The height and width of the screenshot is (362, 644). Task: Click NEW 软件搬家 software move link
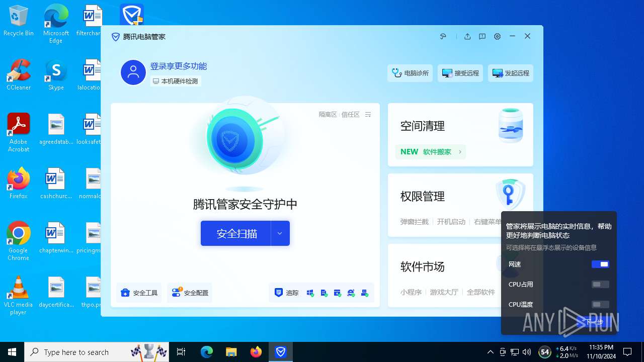pos(431,151)
